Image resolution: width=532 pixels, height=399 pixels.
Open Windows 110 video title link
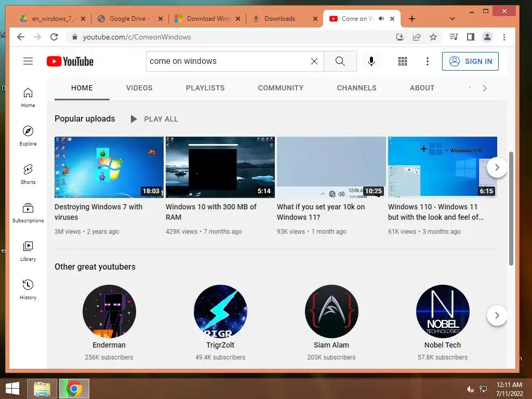point(436,212)
